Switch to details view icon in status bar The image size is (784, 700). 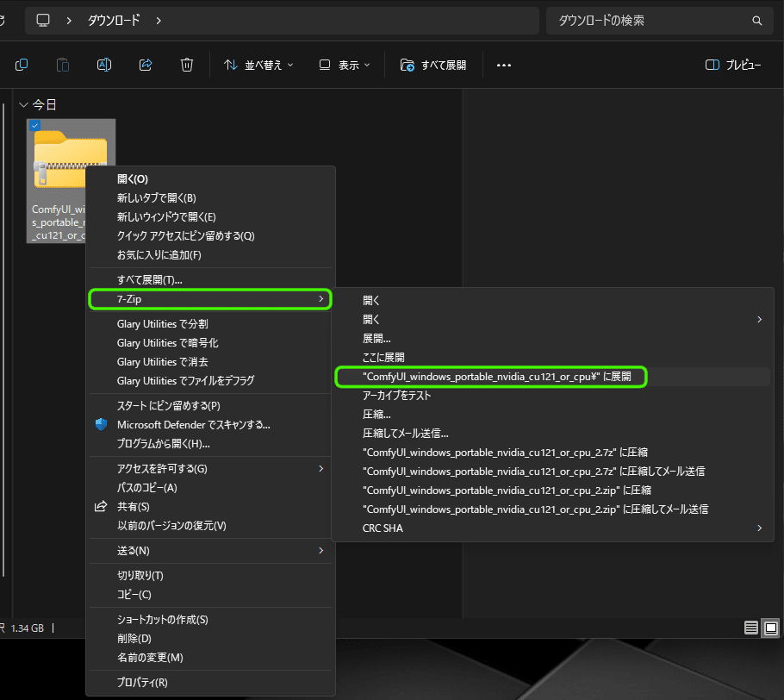751,628
